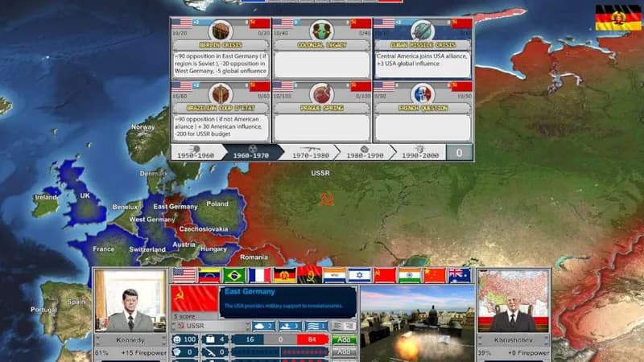Screen dimensions: 644x362
Task: Open the Berlin Crisis event icon
Action: 221,31
